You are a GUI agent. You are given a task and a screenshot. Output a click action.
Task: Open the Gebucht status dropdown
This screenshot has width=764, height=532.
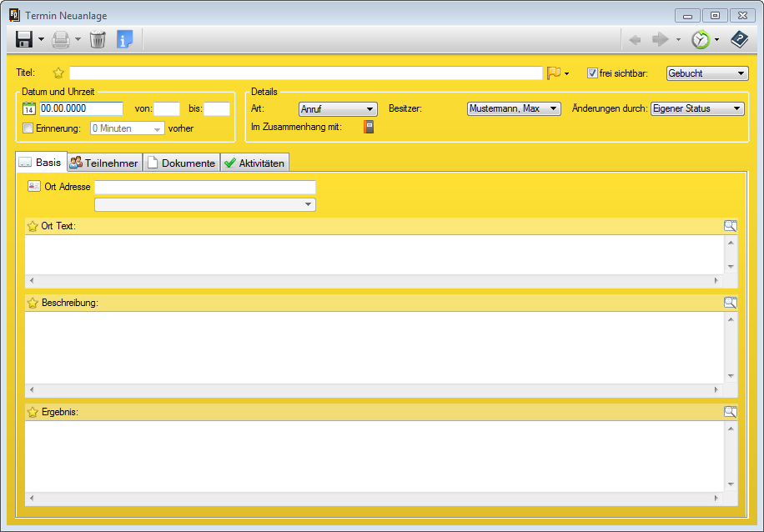pos(707,73)
